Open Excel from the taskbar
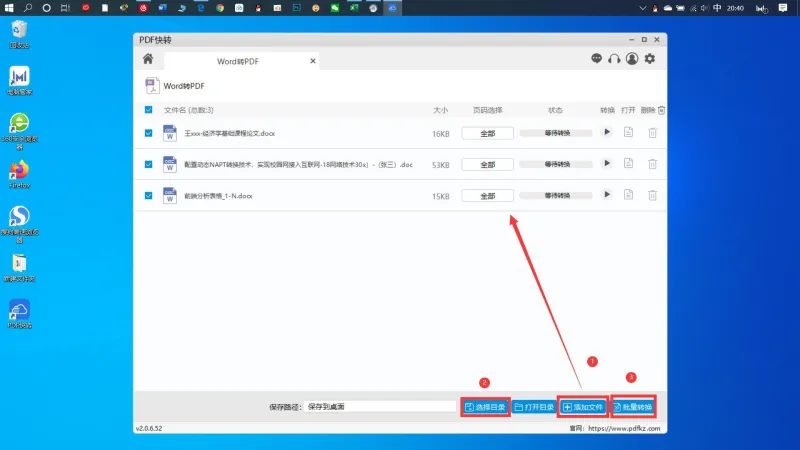Viewport: 800px width, 450px height. tap(354, 8)
